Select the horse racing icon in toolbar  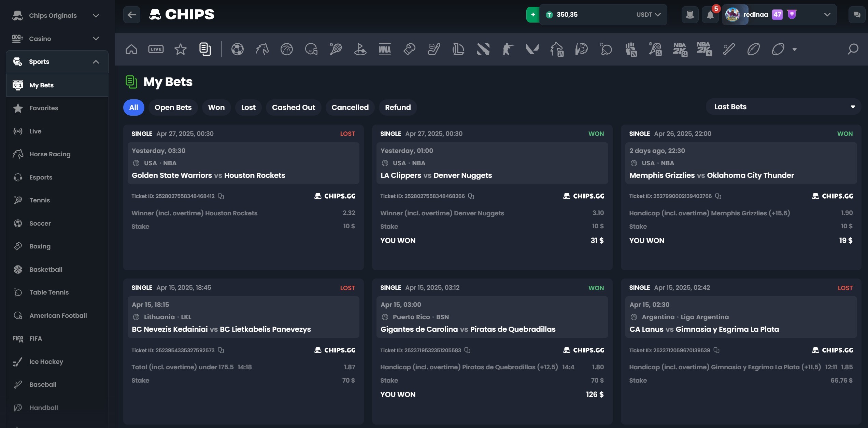[262, 49]
